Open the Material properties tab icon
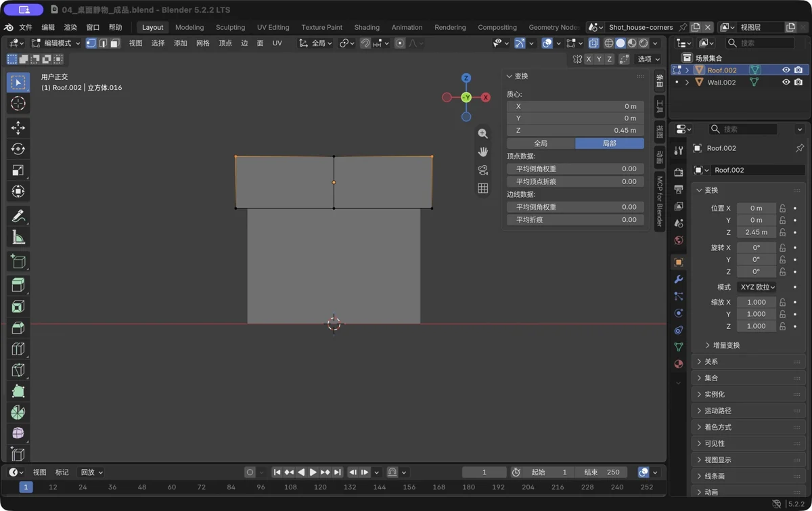812x511 pixels. pyautogui.click(x=679, y=363)
